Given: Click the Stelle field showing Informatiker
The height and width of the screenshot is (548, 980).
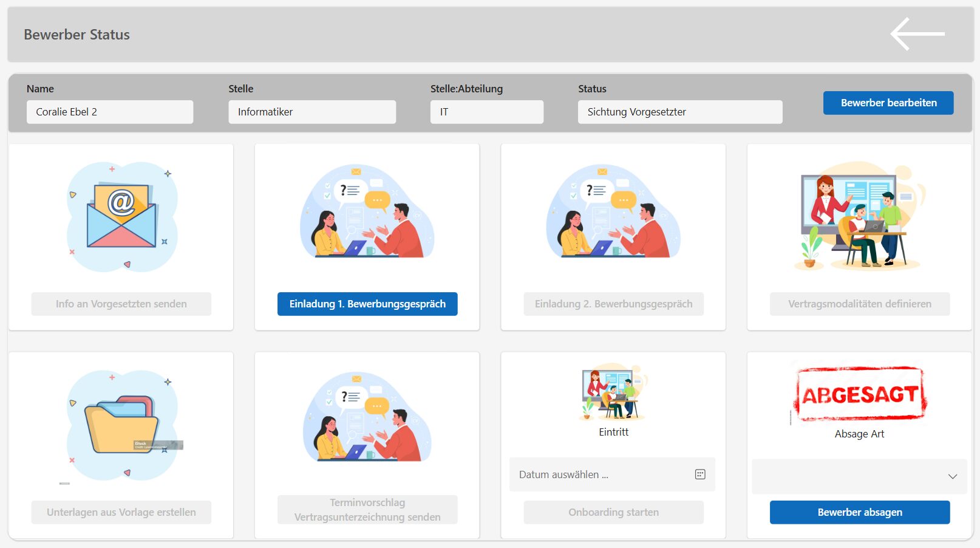Looking at the screenshot, I should click(x=311, y=112).
